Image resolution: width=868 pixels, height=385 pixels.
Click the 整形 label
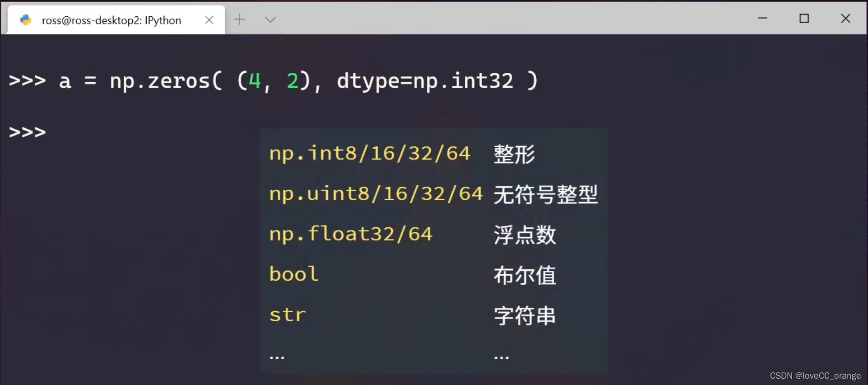click(514, 154)
